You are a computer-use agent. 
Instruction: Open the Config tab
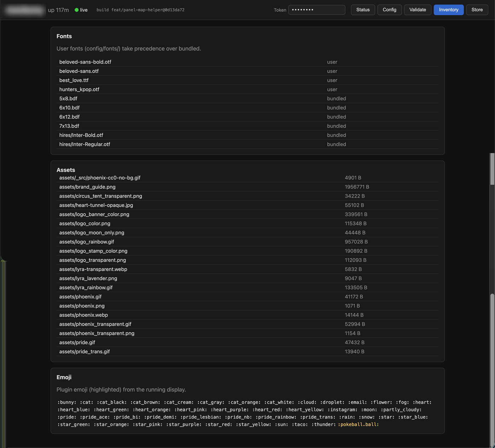(389, 10)
